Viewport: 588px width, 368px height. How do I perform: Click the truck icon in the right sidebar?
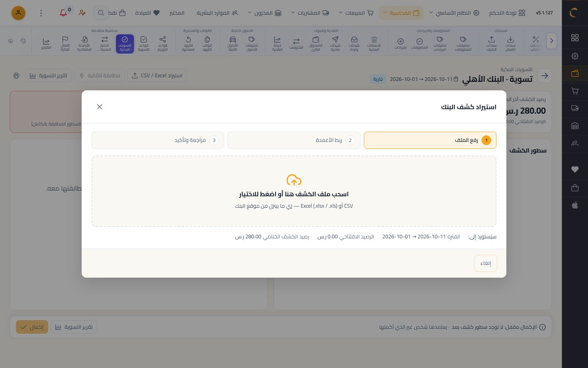click(x=575, y=108)
